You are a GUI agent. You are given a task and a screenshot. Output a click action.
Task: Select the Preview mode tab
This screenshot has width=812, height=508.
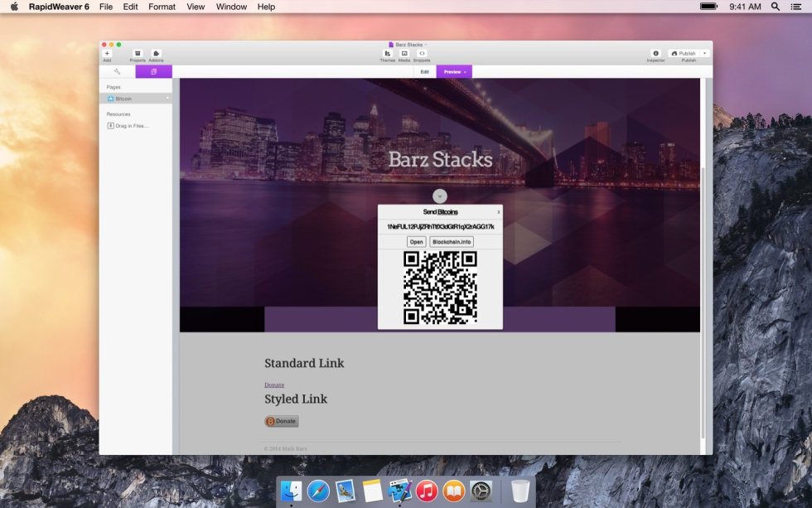click(454, 71)
